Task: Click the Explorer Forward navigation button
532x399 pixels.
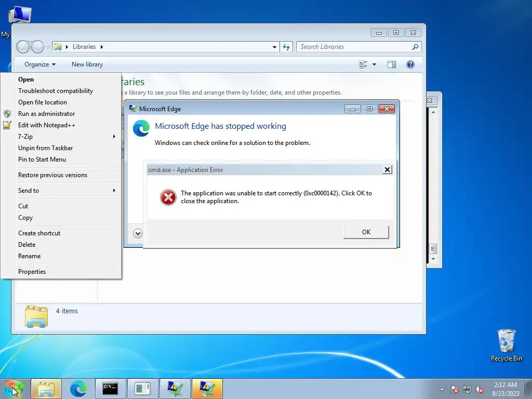Action: pos(37,47)
